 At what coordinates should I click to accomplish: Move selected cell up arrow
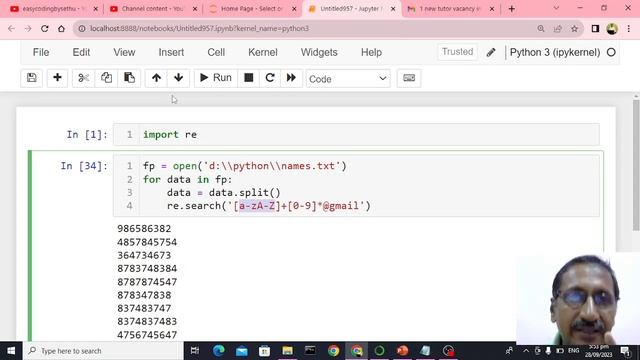[x=156, y=78]
